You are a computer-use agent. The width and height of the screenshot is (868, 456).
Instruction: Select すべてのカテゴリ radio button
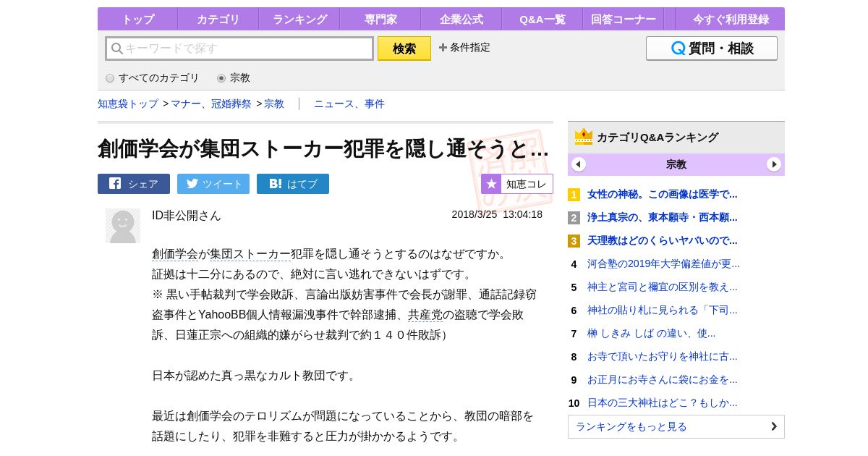pyautogui.click(x=110, y=78)
